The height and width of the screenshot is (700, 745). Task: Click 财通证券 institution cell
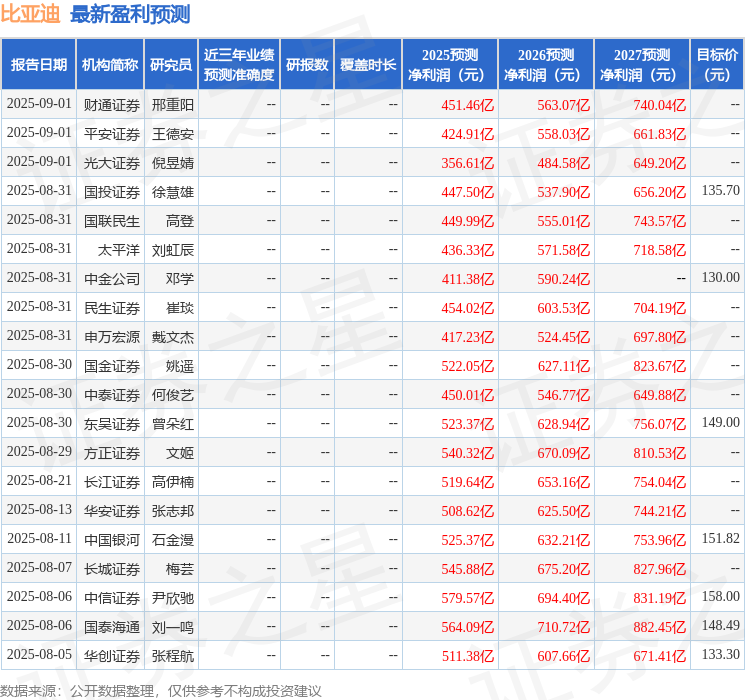[112, 105]
